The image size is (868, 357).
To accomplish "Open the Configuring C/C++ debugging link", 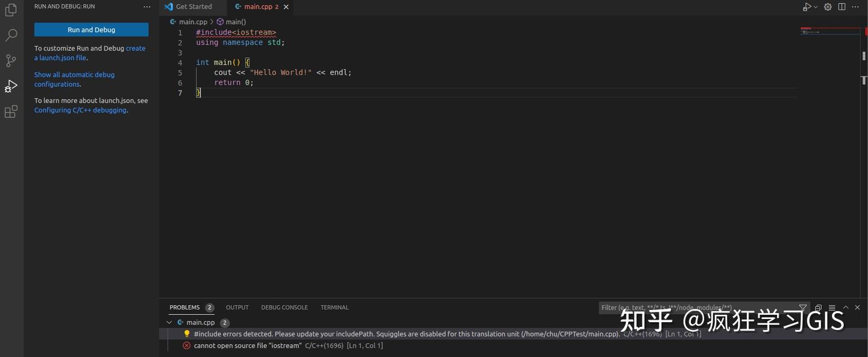I will tap(80, 111).
